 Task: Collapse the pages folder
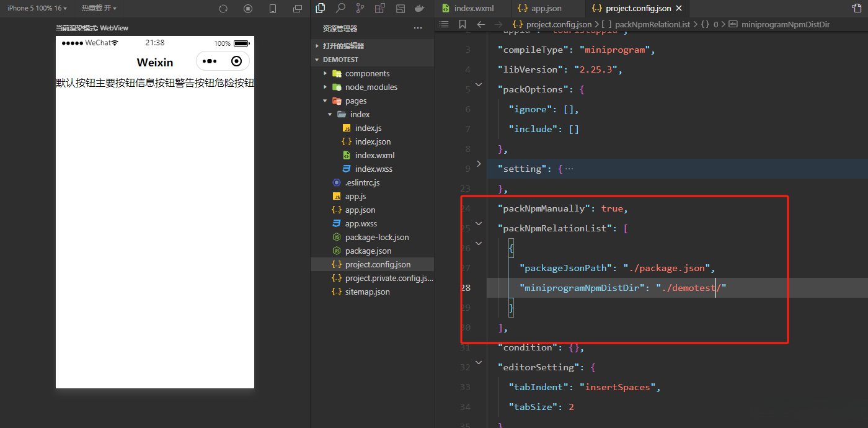tap(325, 101)
